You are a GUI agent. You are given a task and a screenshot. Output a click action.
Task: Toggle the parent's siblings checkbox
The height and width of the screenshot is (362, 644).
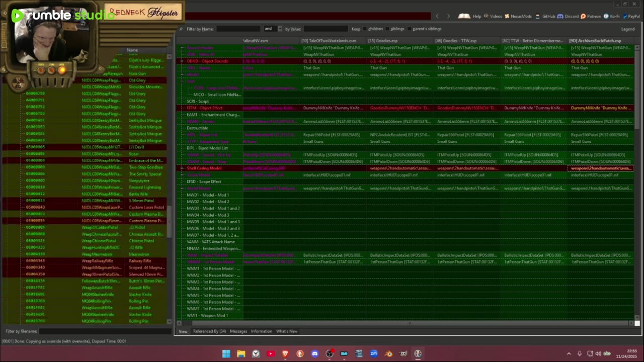pyautogui.click(x=409, y=29)
